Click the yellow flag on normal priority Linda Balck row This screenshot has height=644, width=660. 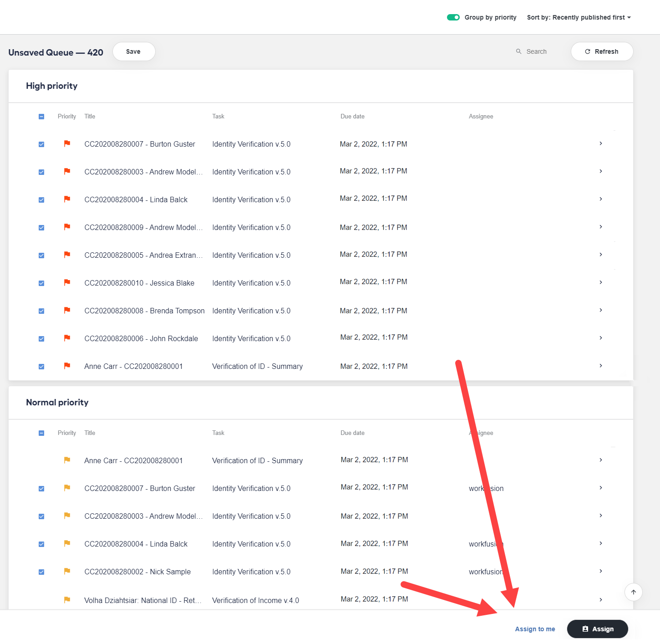[x=67, y=543]
